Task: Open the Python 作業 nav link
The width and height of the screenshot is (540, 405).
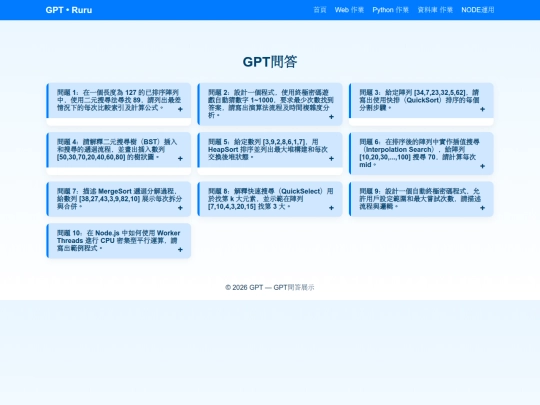Action: point(391,10)
